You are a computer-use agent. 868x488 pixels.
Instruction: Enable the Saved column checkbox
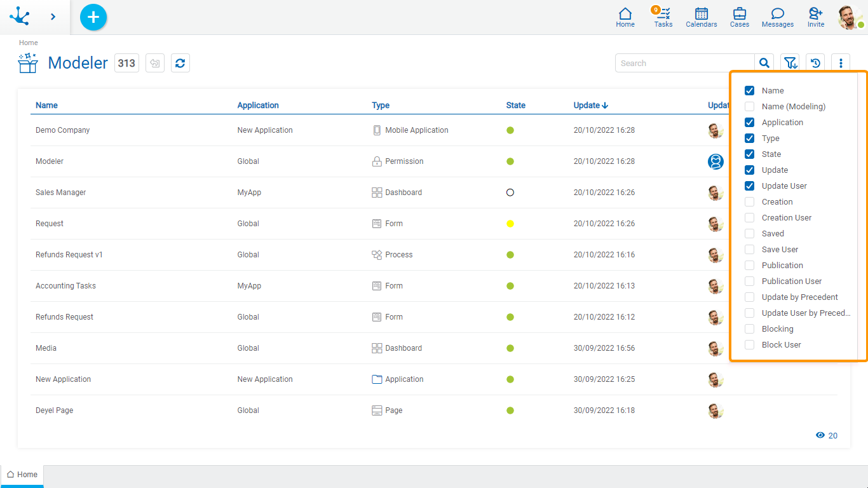749,234
